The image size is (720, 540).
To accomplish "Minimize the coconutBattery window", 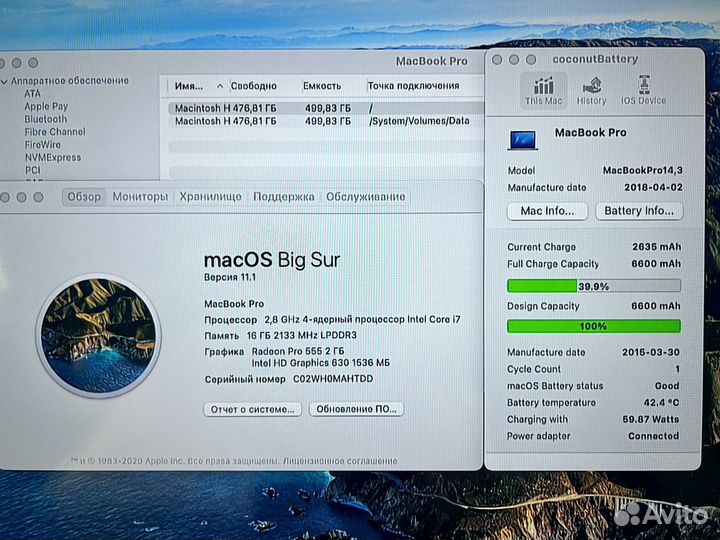I will point(514,60).
